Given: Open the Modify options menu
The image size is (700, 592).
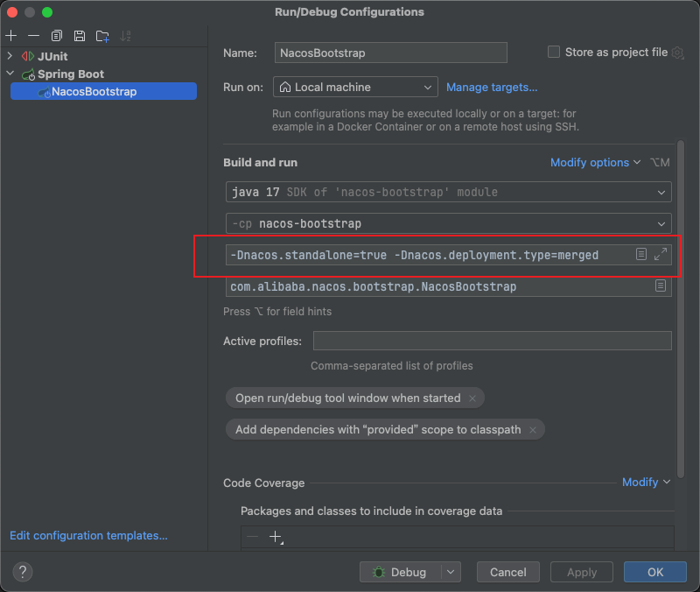Looking at the screenshot, I should click(x=590, y=163).
